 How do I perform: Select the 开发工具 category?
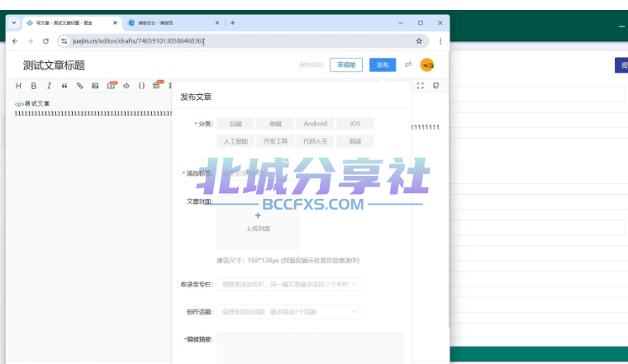[x=275, y=141]
